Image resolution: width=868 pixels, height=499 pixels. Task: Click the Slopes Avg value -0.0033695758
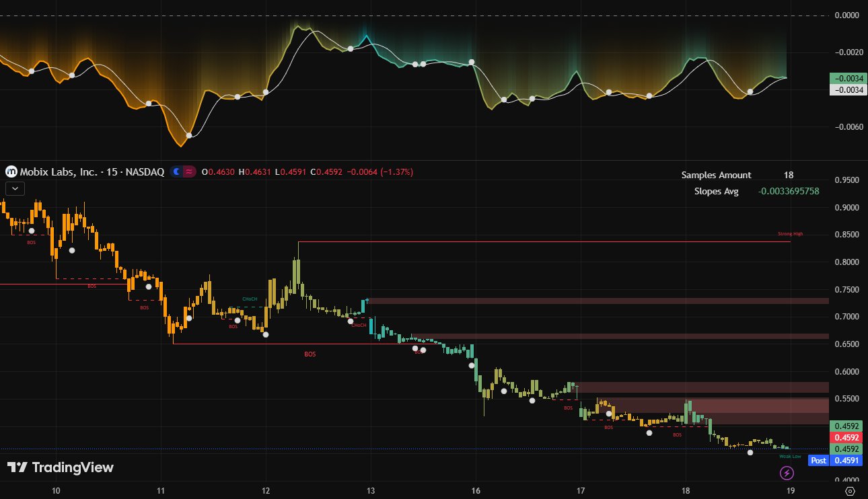(x=789, y=191)
